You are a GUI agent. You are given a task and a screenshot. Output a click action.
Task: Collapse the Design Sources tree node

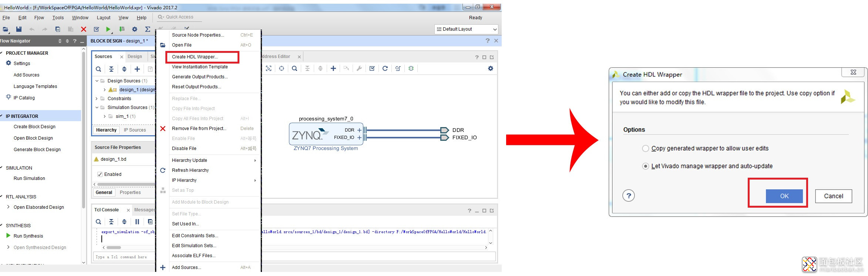[x=97, y=81]
